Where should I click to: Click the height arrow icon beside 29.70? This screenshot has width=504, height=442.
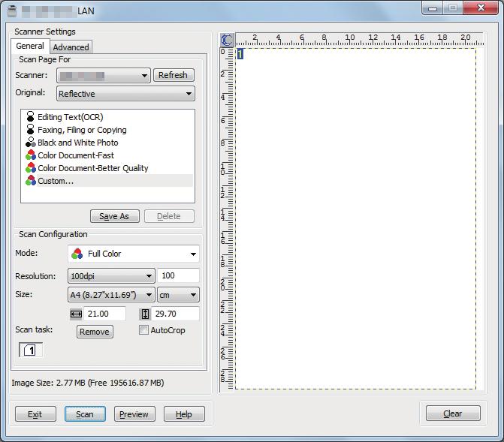(x=145, y=314)
